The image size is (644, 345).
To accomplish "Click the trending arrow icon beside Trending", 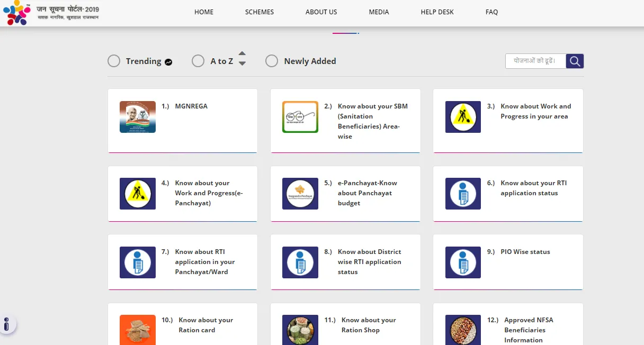I will point(168,62).
